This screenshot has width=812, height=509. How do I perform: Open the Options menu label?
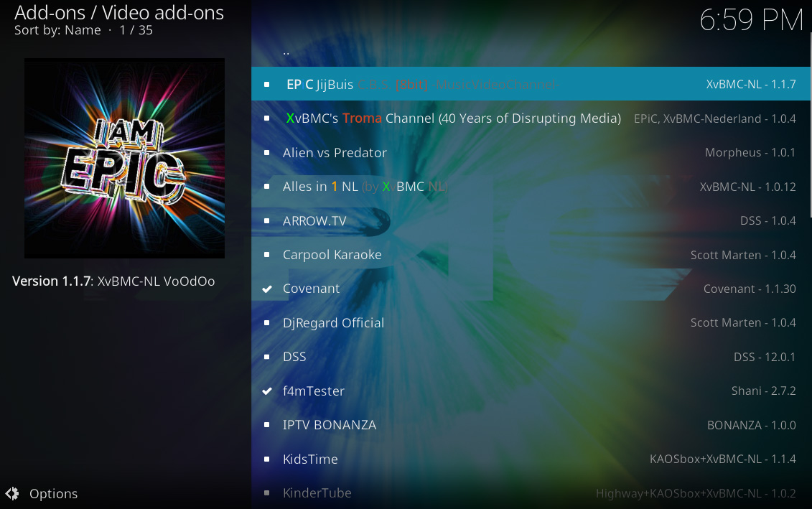click(x=53, y=493)
